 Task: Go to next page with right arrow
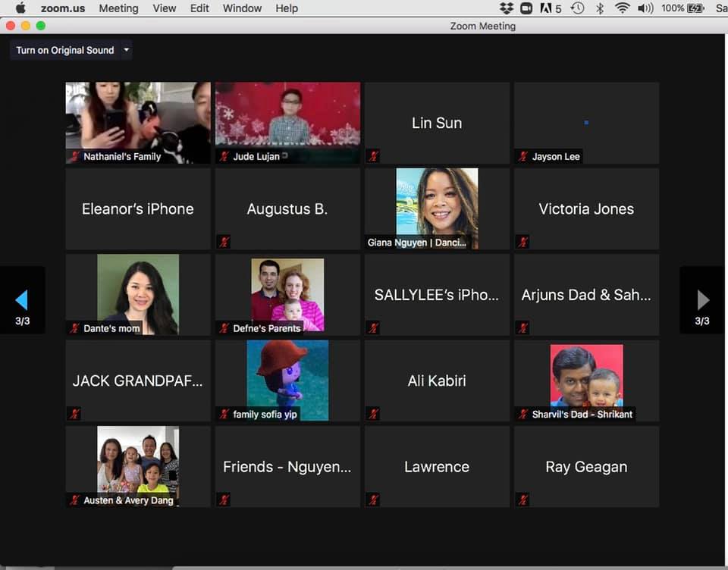pos(702,300)
